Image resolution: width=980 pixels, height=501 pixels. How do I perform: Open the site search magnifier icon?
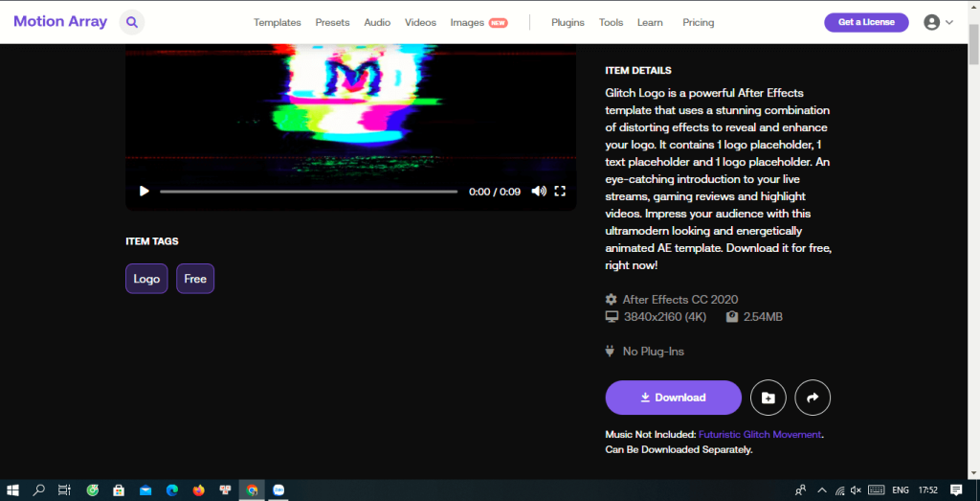coord(132,23)
